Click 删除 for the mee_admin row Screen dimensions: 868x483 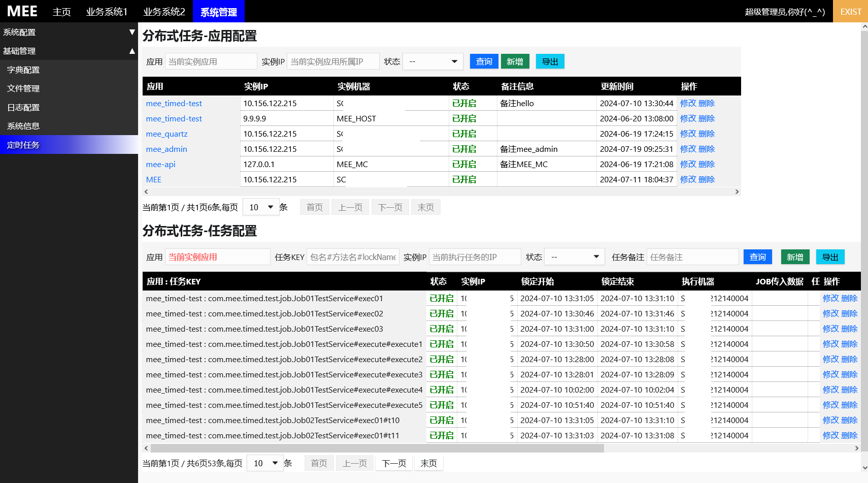[x=707, y=149]
